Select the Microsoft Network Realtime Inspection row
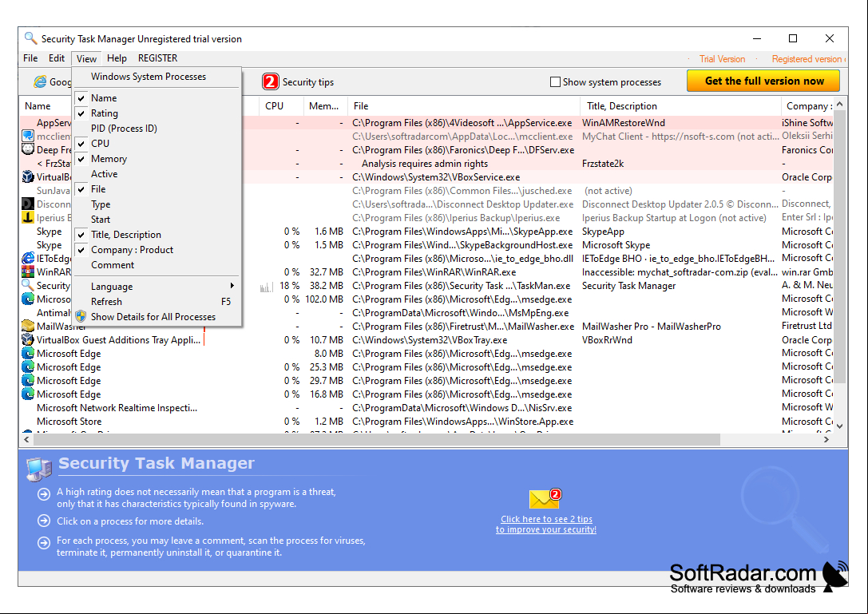 pyautogui.click(x=426, y=407)
